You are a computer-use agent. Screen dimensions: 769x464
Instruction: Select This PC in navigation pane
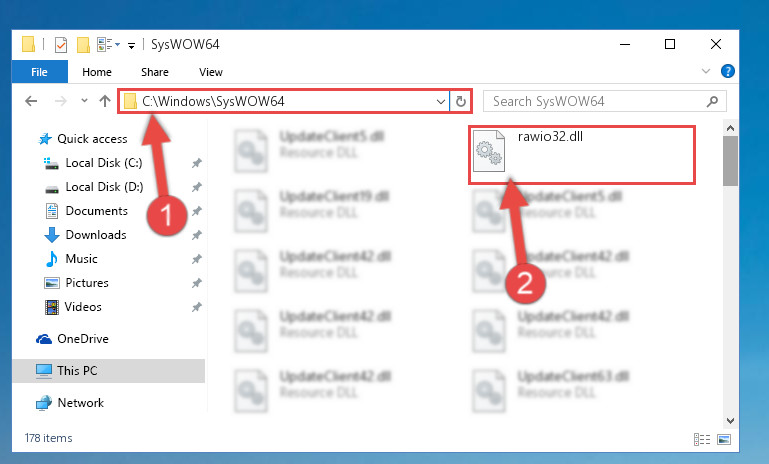108,371
